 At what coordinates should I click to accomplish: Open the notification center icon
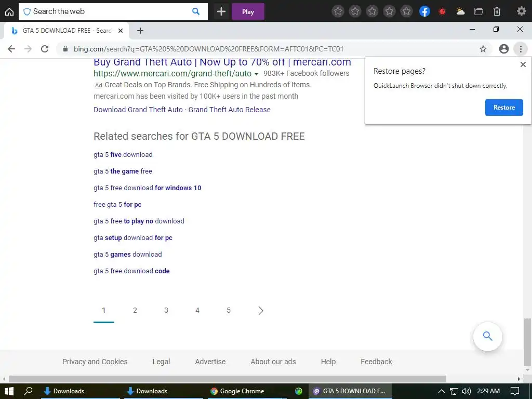click(x=515, y=391)
